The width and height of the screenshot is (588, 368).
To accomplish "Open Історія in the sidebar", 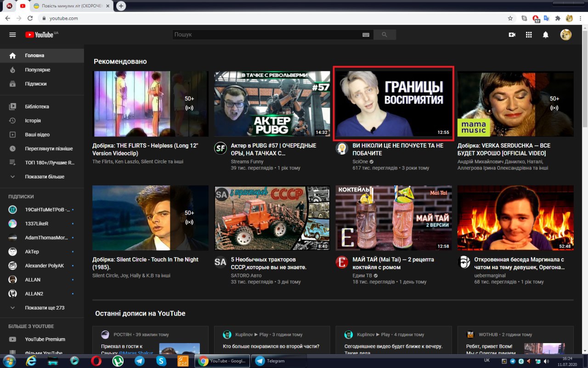I will point(42,121).
